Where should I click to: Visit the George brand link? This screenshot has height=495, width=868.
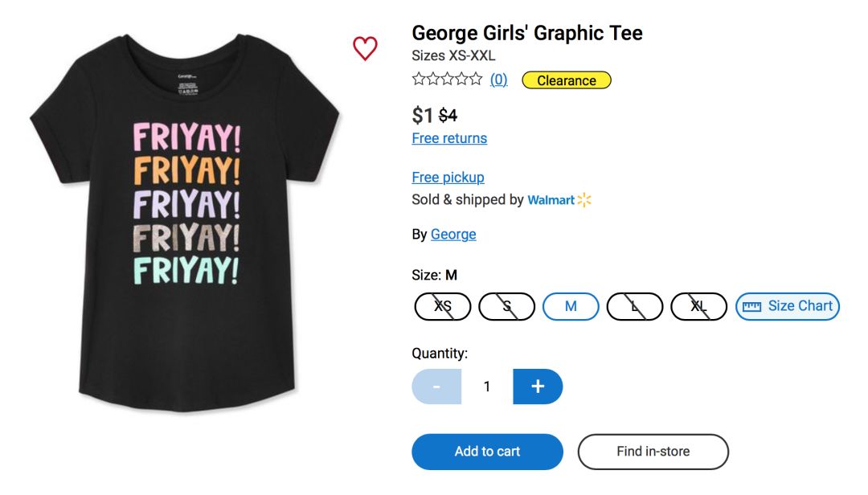click(453, 234)
